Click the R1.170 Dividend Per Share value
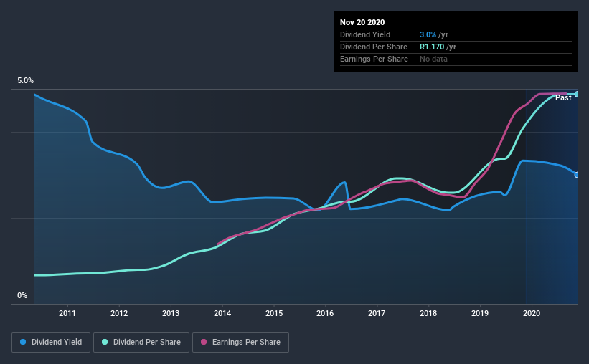The height and width of the screenshot is (364, 589). pyautogui.click(x=432, y=47)
